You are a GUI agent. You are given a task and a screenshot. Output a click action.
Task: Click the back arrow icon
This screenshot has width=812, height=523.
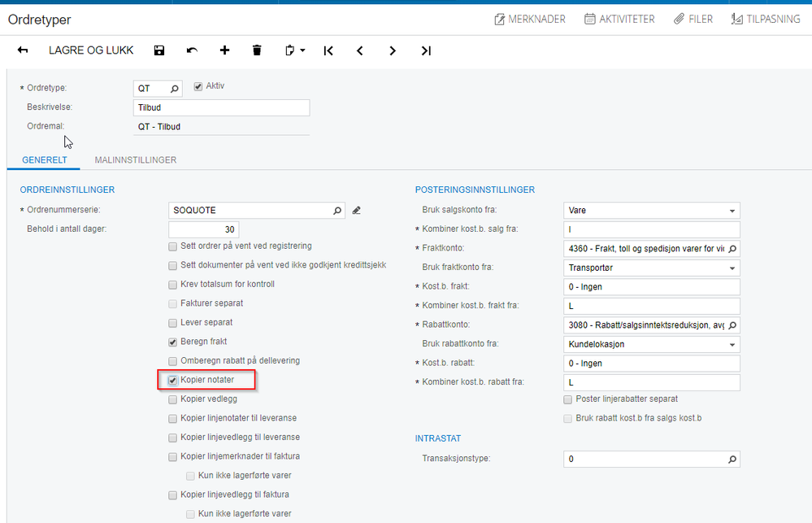(23, 50)
